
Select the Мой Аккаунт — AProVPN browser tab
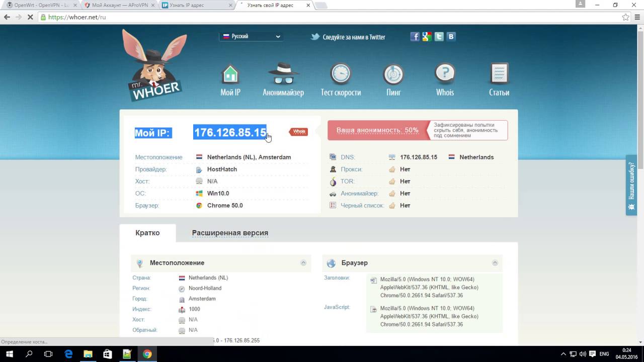click(119, 5)
